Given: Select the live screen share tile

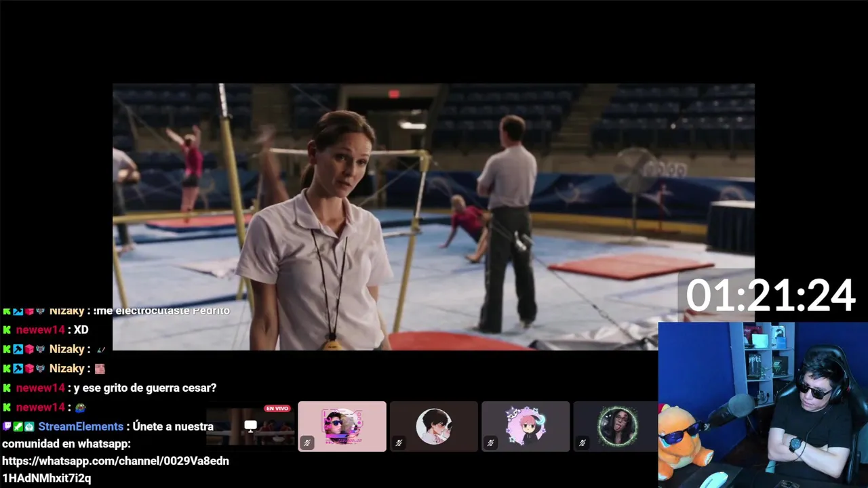Looking at the screenshot, I should pos(251,426).
